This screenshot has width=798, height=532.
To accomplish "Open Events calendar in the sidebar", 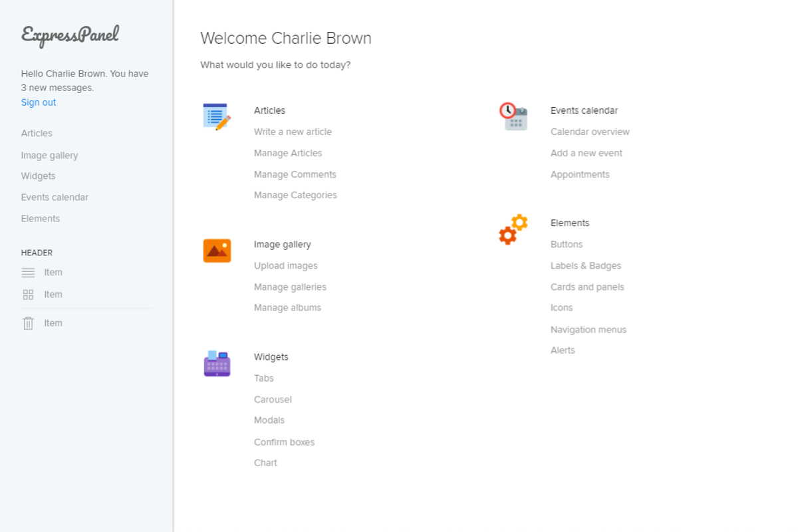I will click(x=55, y=198).
